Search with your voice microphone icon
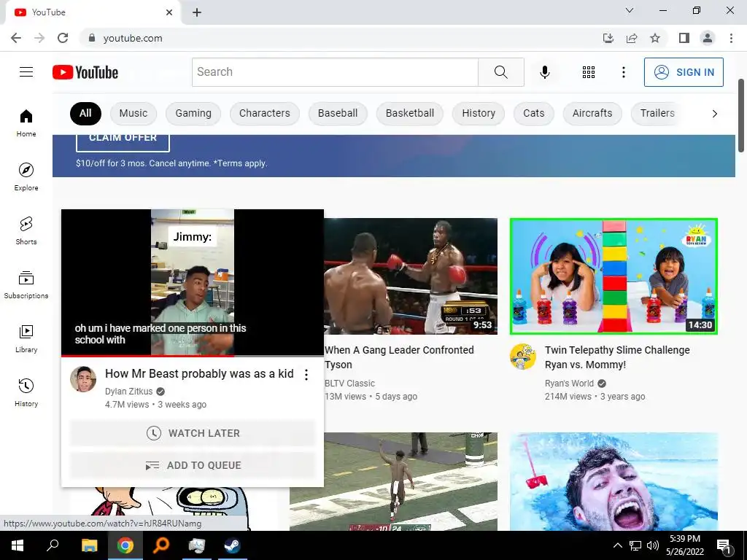Image resolution: width=747 pixels, height=560 pixels. 544,72
